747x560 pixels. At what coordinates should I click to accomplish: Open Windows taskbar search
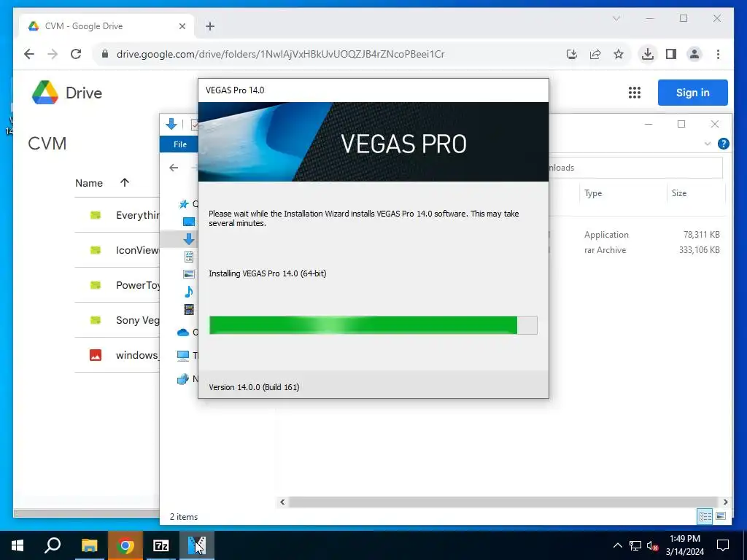[53, 545]
